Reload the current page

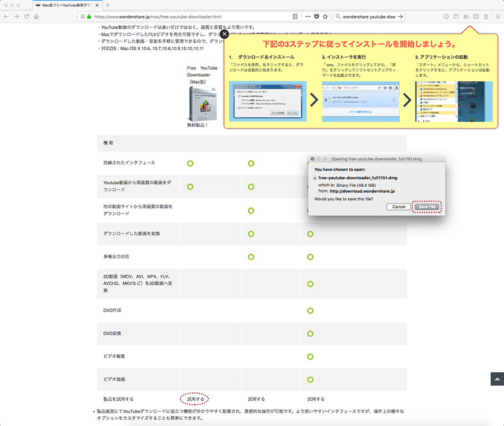pos(26,16)
